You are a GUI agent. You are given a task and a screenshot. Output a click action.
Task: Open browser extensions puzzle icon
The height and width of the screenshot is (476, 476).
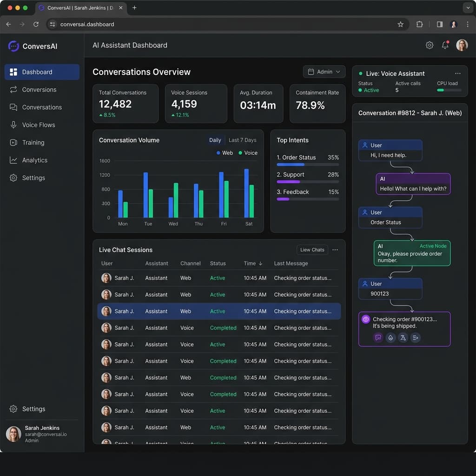tap(419, 24)
